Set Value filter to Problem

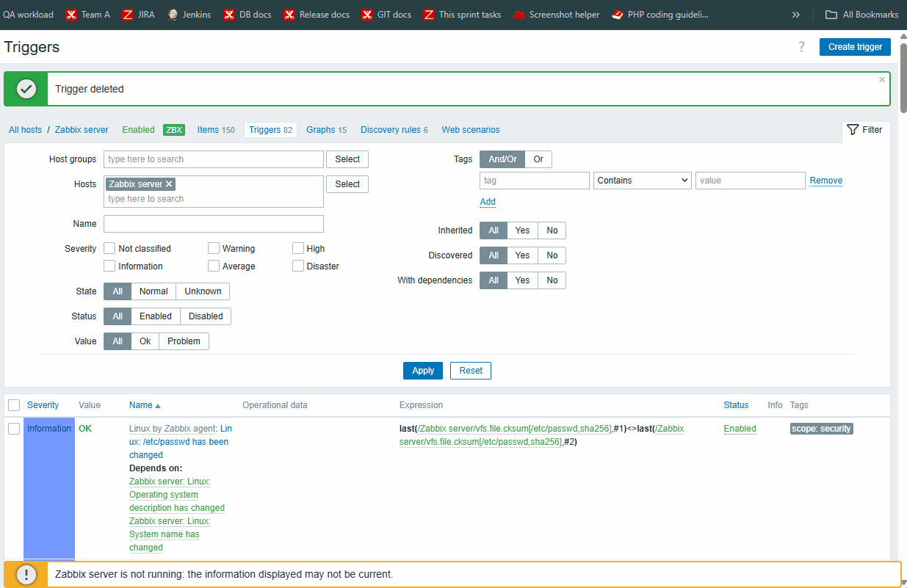(184, 341)
